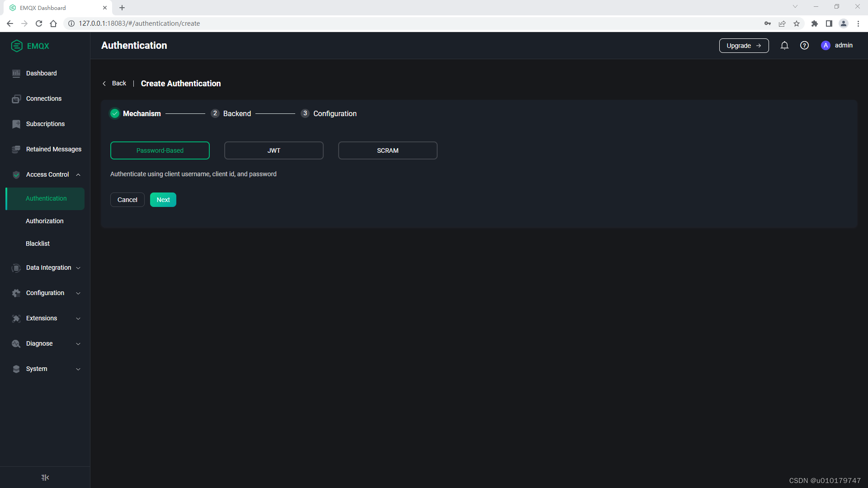This screenshot has height=488, width=868.
Task: Open Blacklist in the sidebar
Action: click(38, 244)
